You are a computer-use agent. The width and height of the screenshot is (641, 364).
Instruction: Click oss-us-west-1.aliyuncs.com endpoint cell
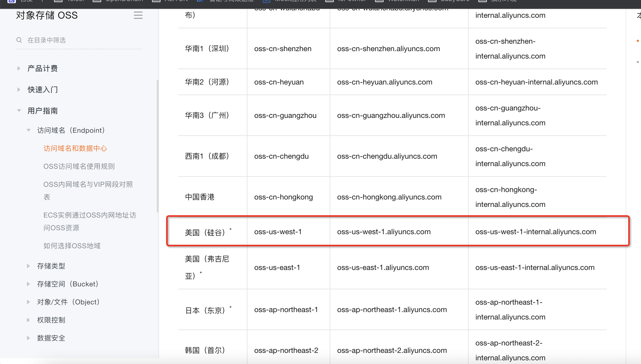(384, 232)
